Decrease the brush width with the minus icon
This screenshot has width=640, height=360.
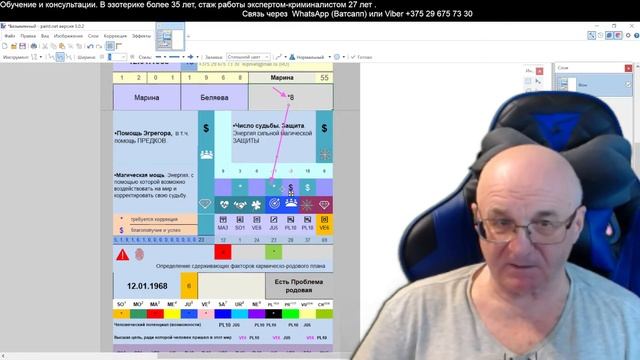(x=102, y=57)
